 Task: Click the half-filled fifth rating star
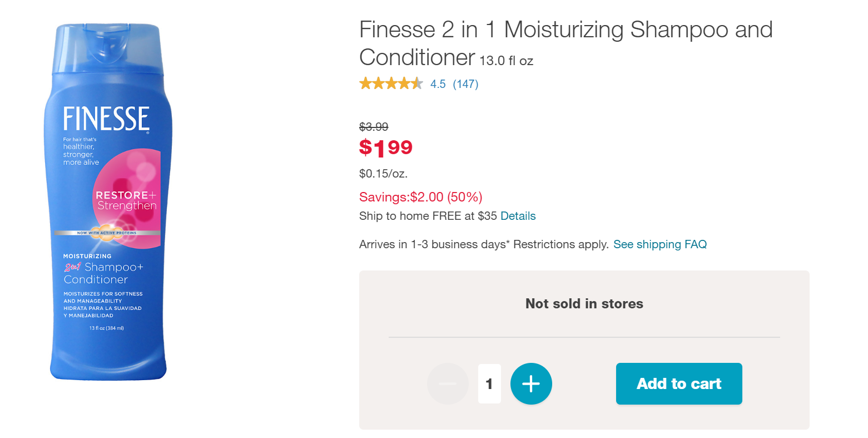(416, 84)
